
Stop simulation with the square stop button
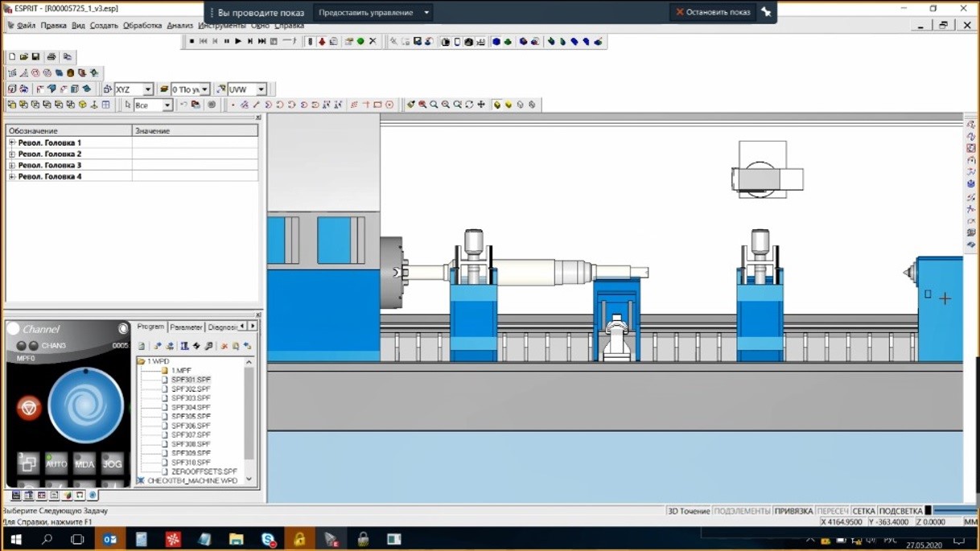pyautogui.click(x=191, y=41)
